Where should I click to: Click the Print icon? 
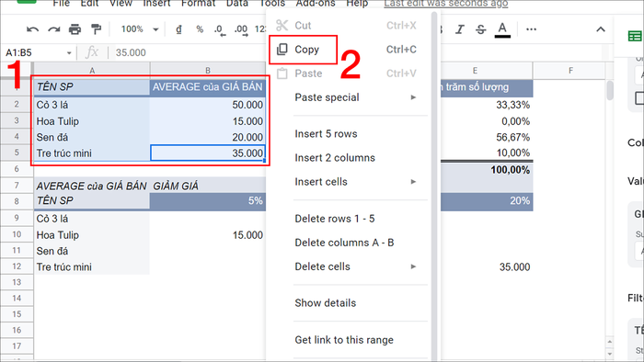(75, 29)
